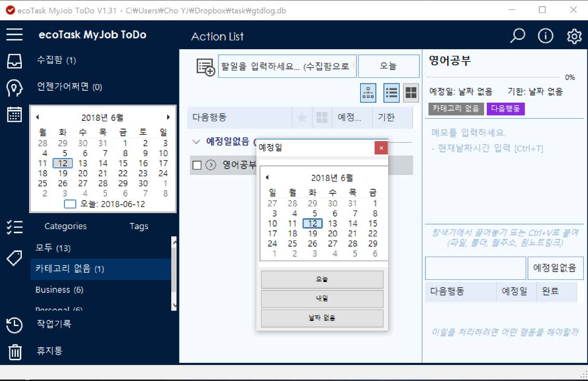Click the purple 다음행동 label
Image resolution: width=588 pixels, height=381 pixels.
coord(505,109)
